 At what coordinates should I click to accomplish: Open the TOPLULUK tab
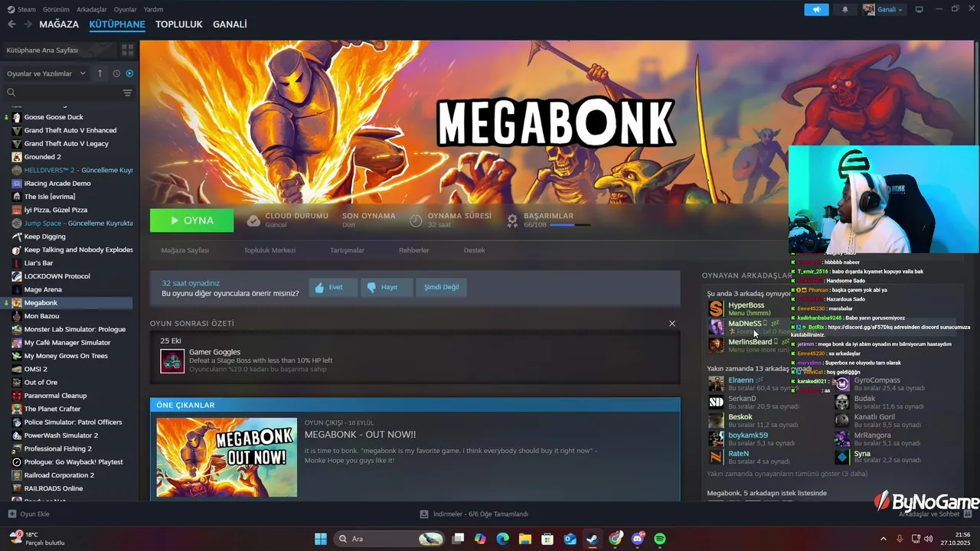179,24
